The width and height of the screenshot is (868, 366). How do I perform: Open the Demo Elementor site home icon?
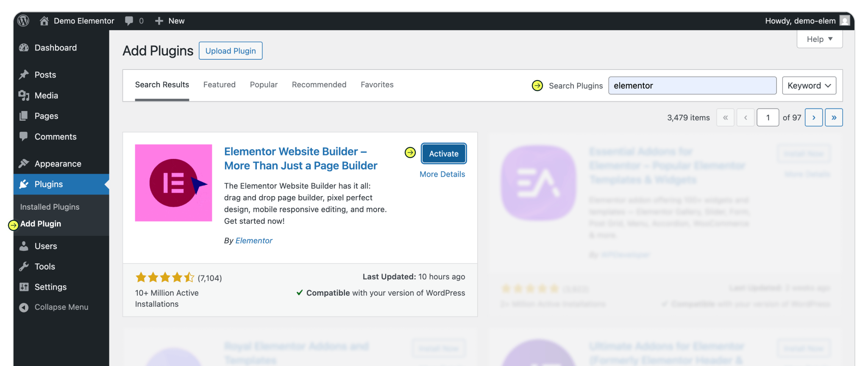[44, 21]
